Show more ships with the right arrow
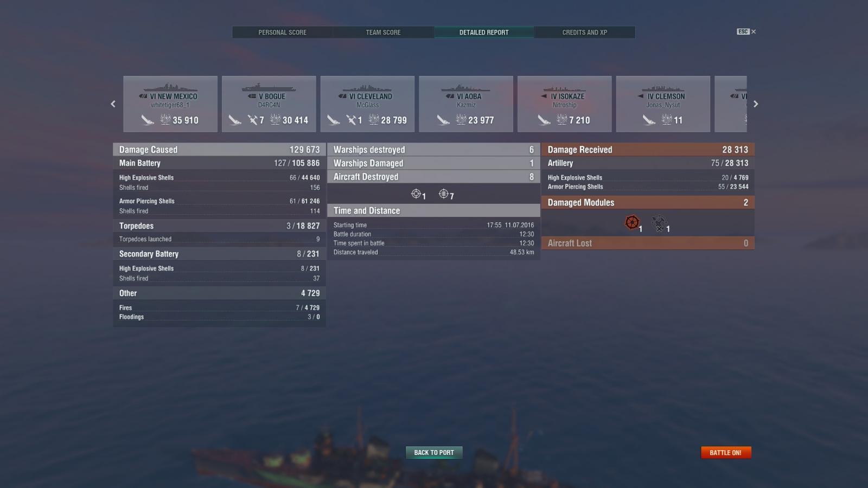868x488 pixels. [755, 104]
